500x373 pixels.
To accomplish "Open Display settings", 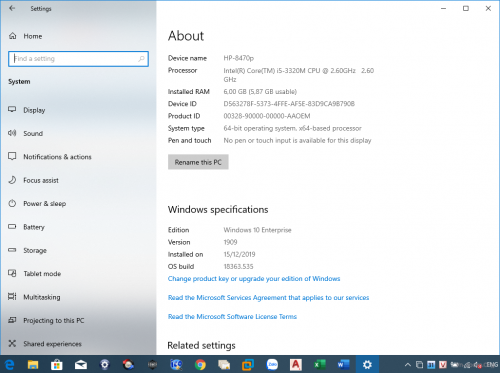I will point(34,110).
